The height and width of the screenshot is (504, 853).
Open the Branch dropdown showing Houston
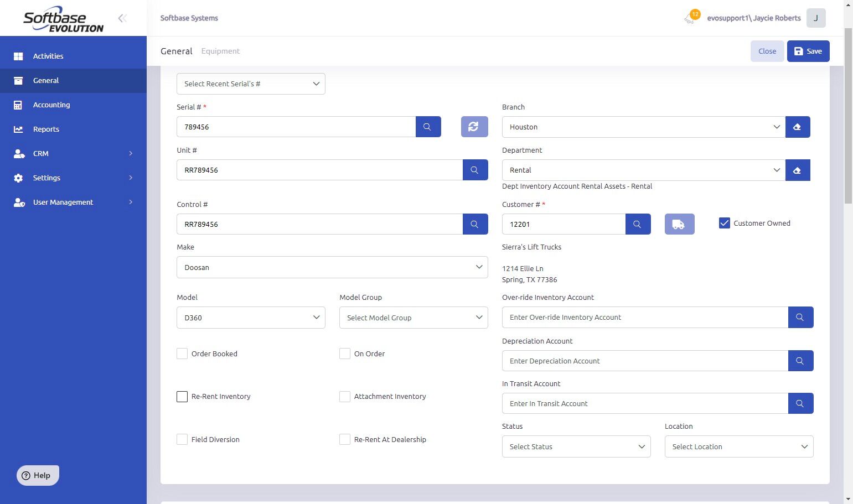(x=643, y=127)
